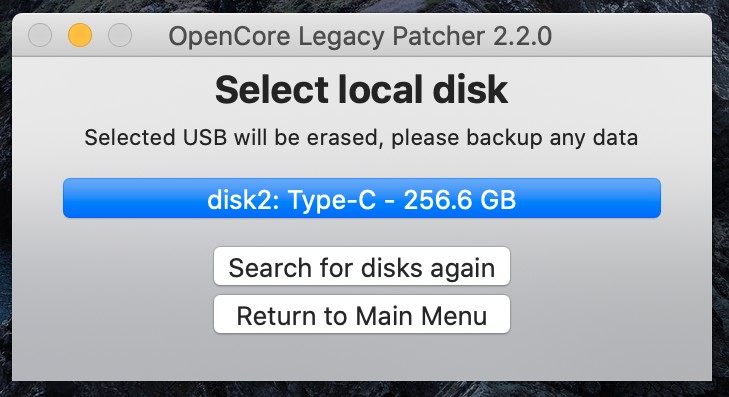Click Search for disks again
This screenshot has width=729, height=397.
(x=362, y=266)
